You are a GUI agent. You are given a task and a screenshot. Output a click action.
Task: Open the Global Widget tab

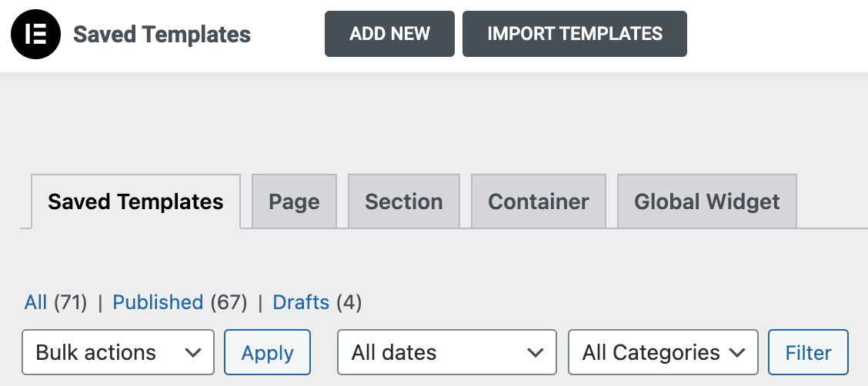707,201
